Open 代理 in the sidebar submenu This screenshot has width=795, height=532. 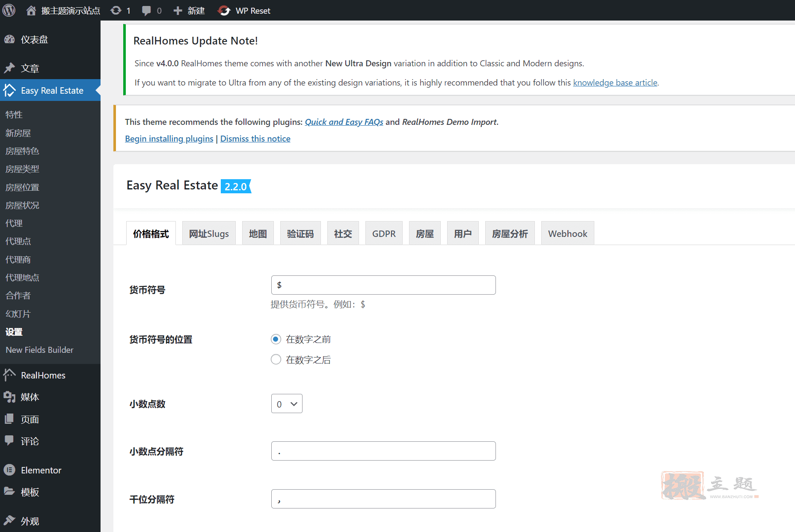[x=14, y=223]
